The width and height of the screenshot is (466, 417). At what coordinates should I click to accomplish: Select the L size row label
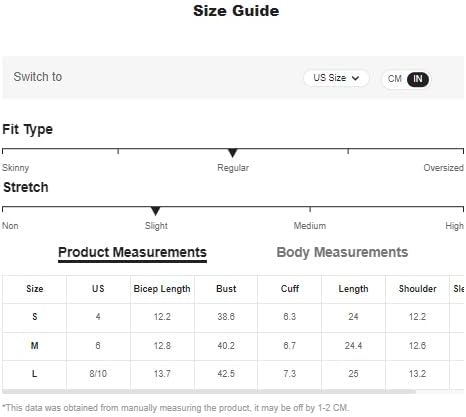pos(35,374)
